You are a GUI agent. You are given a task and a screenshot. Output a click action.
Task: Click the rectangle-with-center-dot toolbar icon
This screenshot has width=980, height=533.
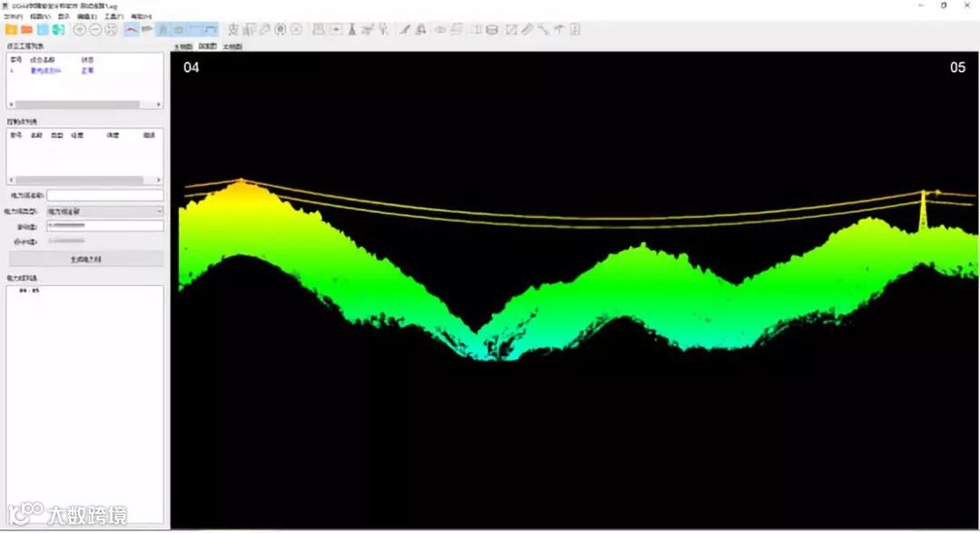pyautogui.click(x=336, y=29)
